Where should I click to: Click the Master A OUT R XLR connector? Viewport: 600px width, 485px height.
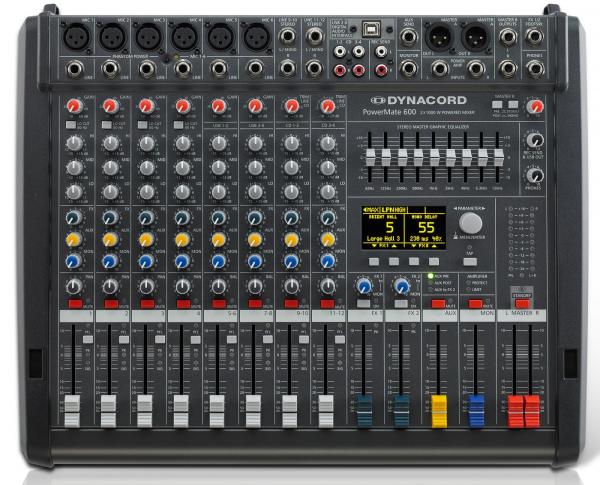click(476, 37)
